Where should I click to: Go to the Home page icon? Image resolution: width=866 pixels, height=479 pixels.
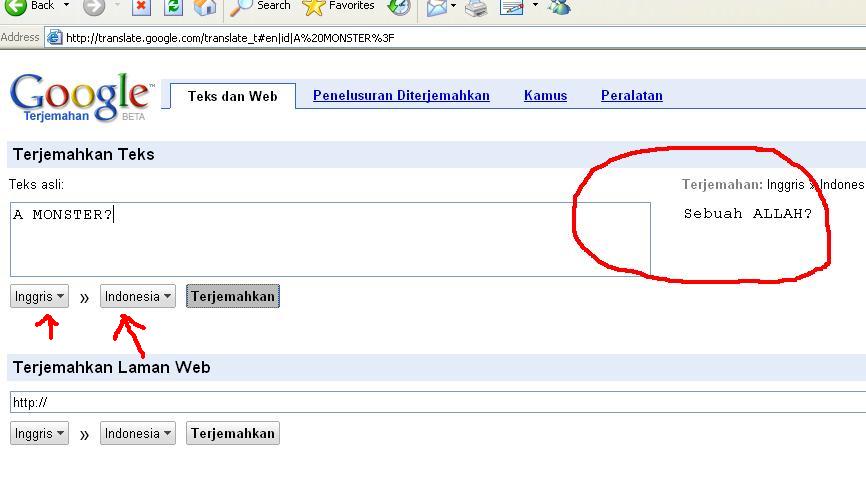coord(204,6)
